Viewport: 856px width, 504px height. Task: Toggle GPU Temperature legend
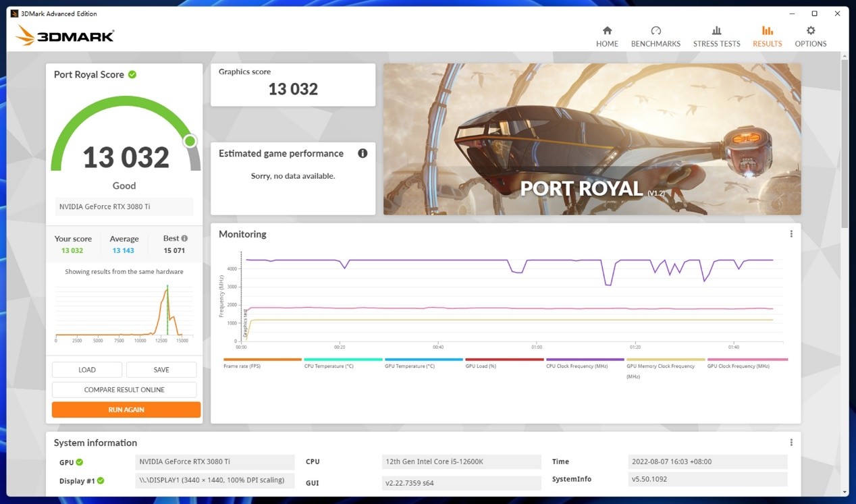coord(423,363)
